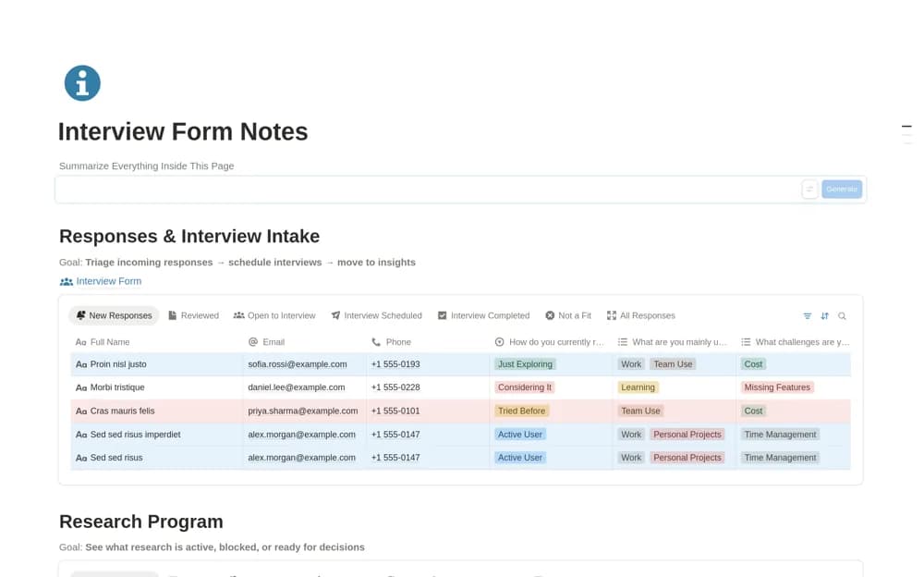The image size is (924, 577).
Task: Click the phone icon in Phone header
Action: [x=376, y=341]
